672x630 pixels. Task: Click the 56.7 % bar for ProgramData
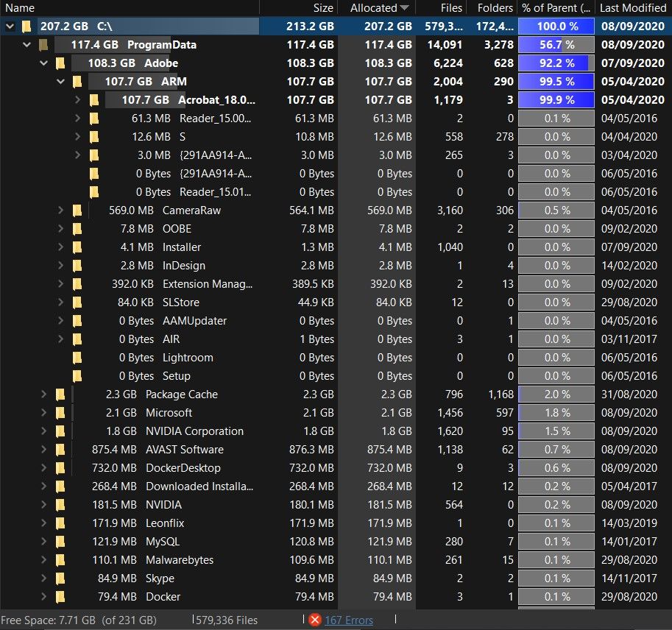click(x=556, y=45)
